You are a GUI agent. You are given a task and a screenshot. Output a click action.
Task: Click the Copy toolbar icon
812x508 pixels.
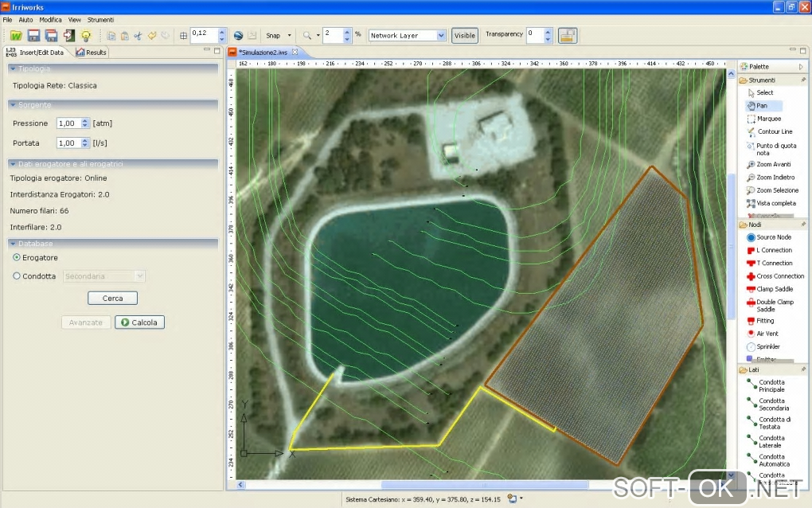[x=111, y=36]
